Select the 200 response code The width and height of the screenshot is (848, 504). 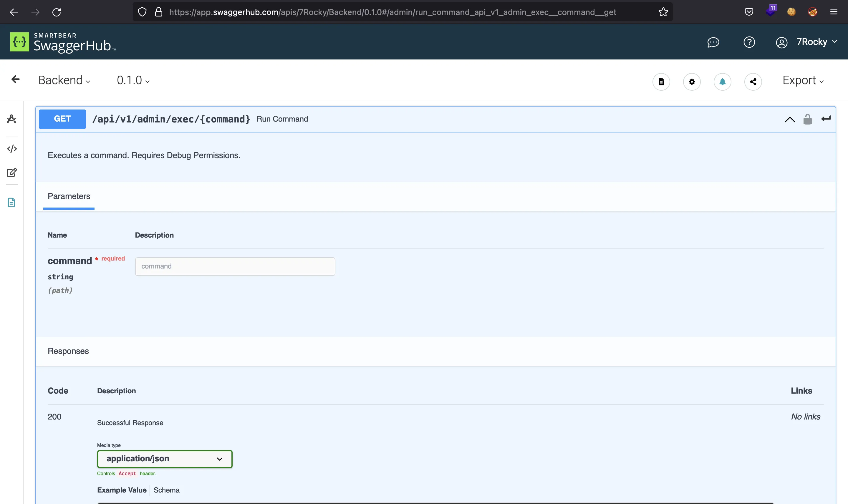click(x=54, y=417)
